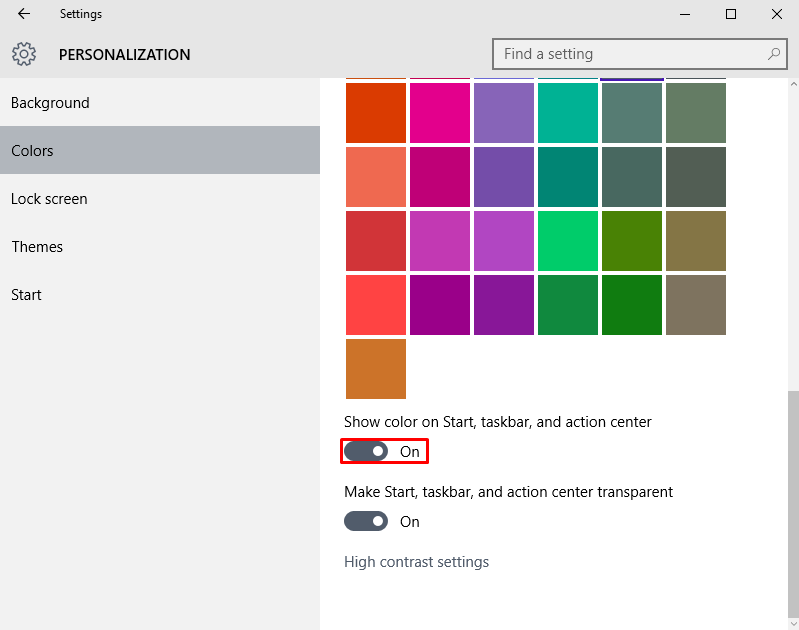Viewport: 799px width, 630px height.
Task: Toggle Show color on Start, taskbar switch
Action: pos(366,451)
